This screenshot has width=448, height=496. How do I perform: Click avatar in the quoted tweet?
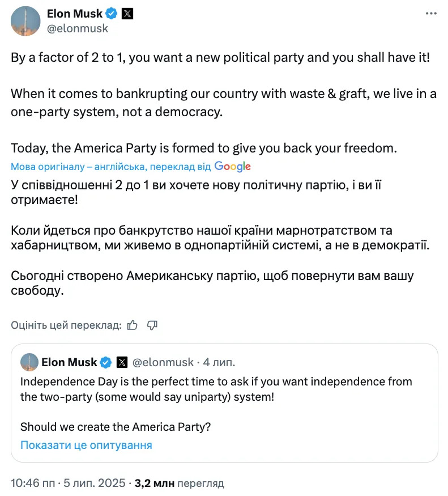coord(29,362)
